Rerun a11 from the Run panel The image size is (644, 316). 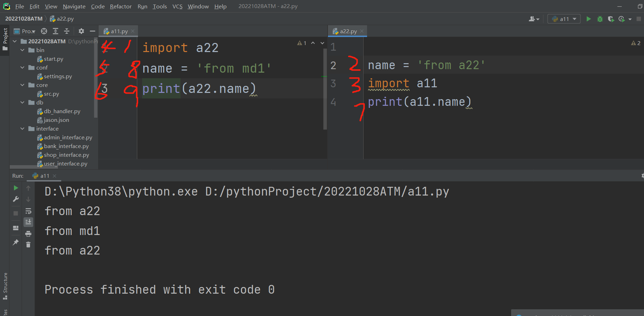click(16, 188)
